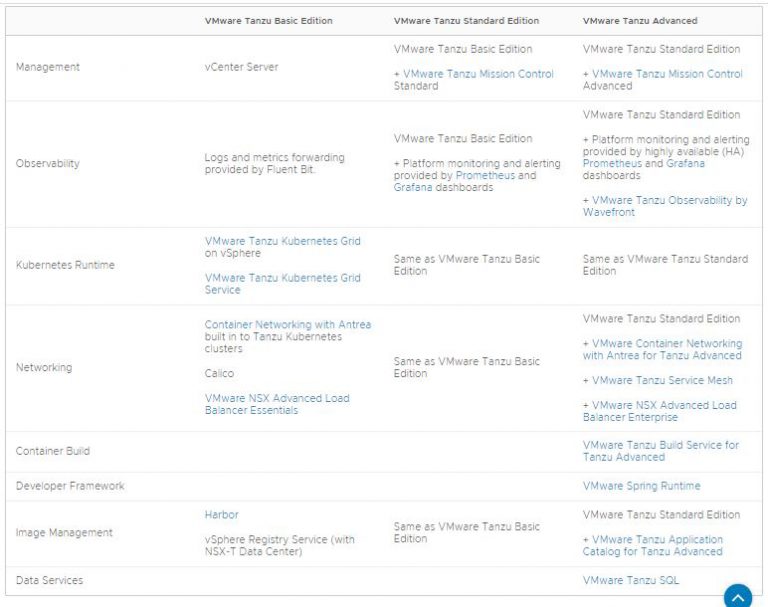This screenshot has width=768, height=607.
Task: Click Same as VMware Tanzu Basic Edition in Kubernetes Runtime
Action: click(x=466, y=265)
